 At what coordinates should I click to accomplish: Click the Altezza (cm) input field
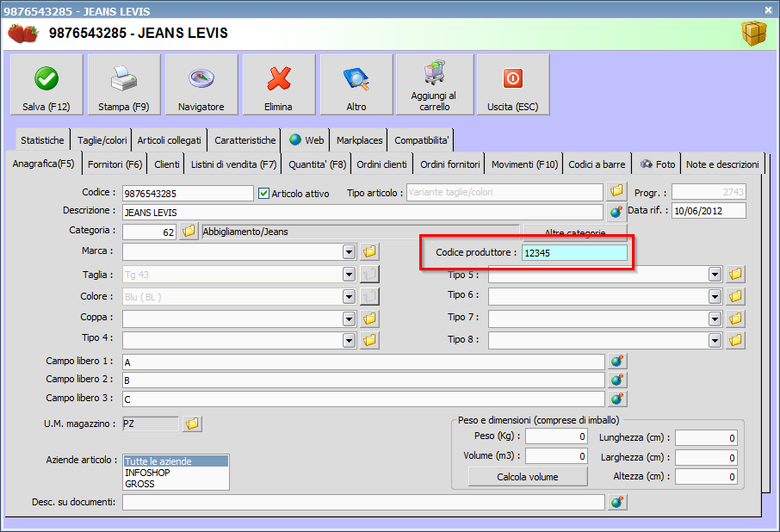tap(706, 477)
